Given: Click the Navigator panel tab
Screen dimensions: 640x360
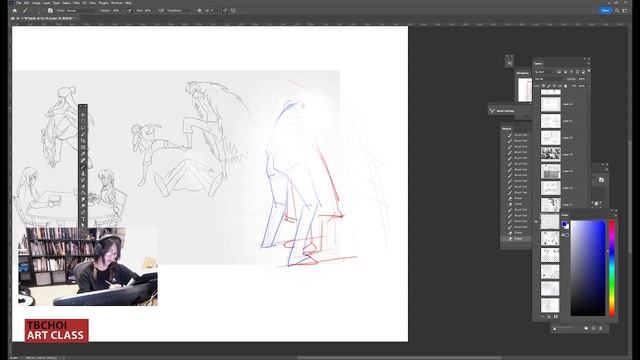Looking at the screenshot, I should (522, 73).
